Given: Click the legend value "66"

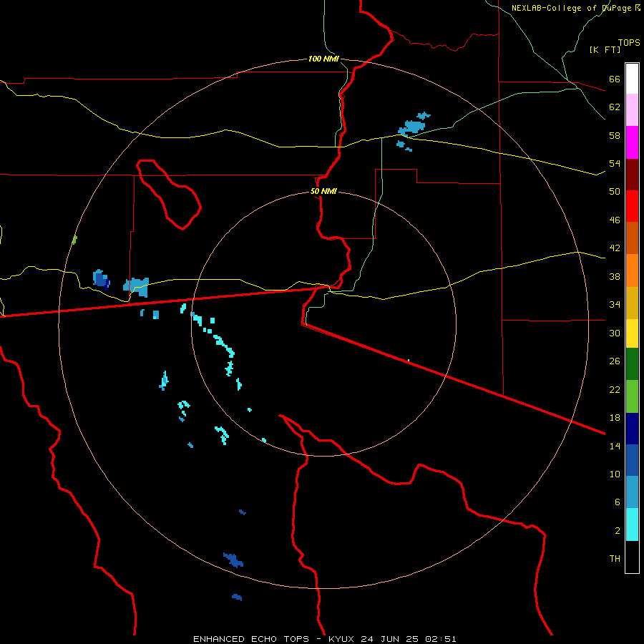Looking at the screenshot, I should pos(615,79).
